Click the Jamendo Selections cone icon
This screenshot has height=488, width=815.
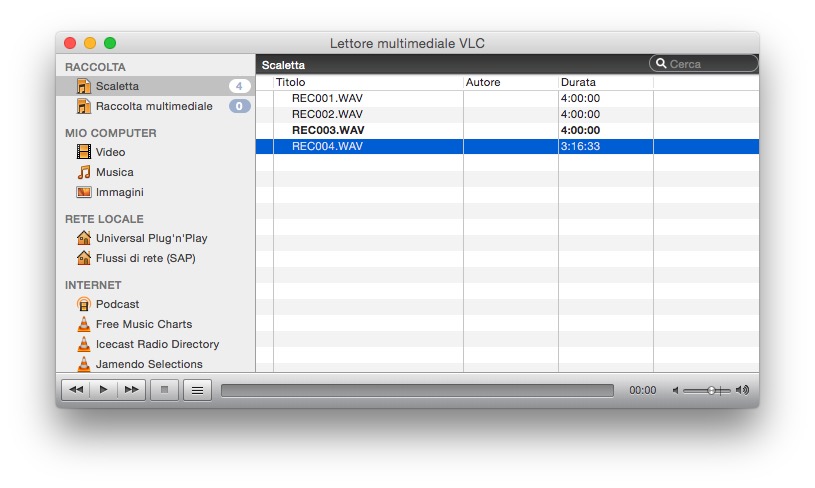[83, 363]
